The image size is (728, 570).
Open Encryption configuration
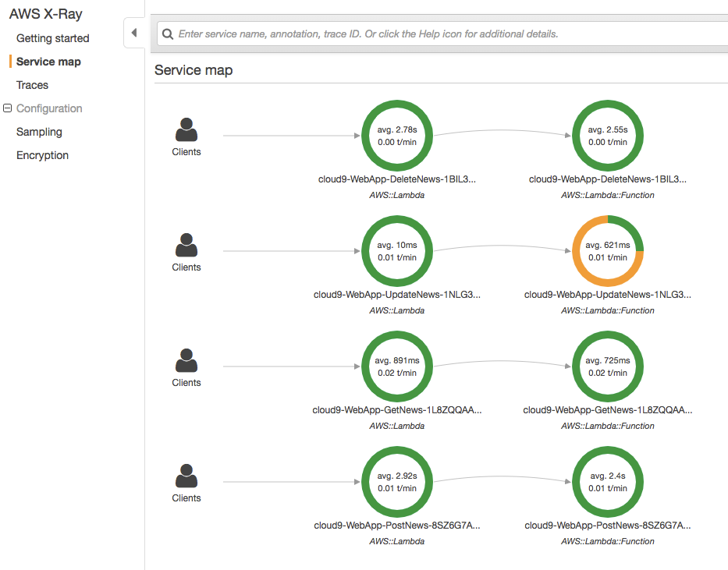click(x=42, y=155)
